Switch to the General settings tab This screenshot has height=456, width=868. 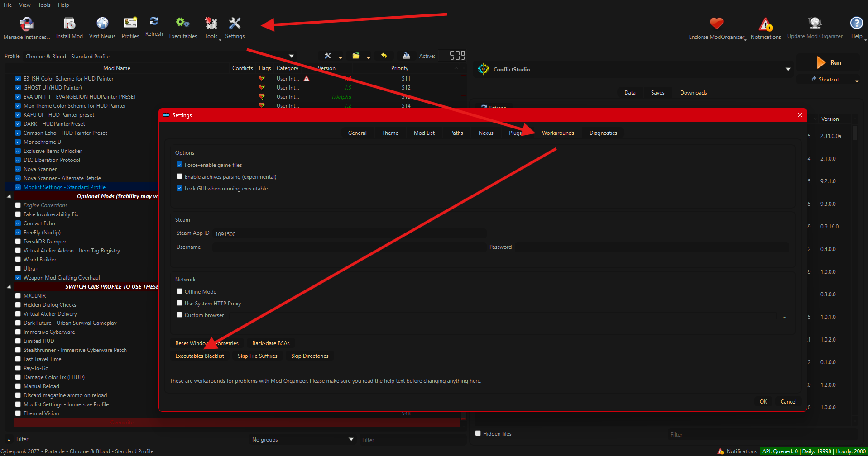pyautogui.click(x=357, y=133)
